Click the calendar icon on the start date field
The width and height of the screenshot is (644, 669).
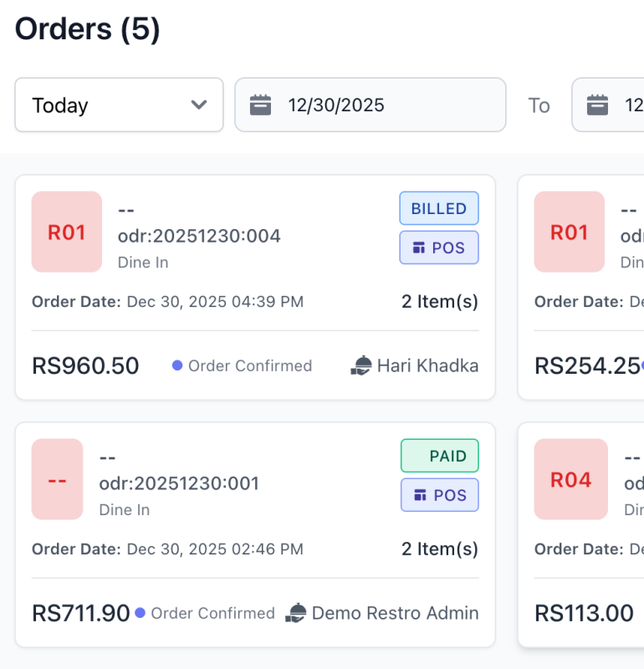pyautogui.click(x=262, y=105)
